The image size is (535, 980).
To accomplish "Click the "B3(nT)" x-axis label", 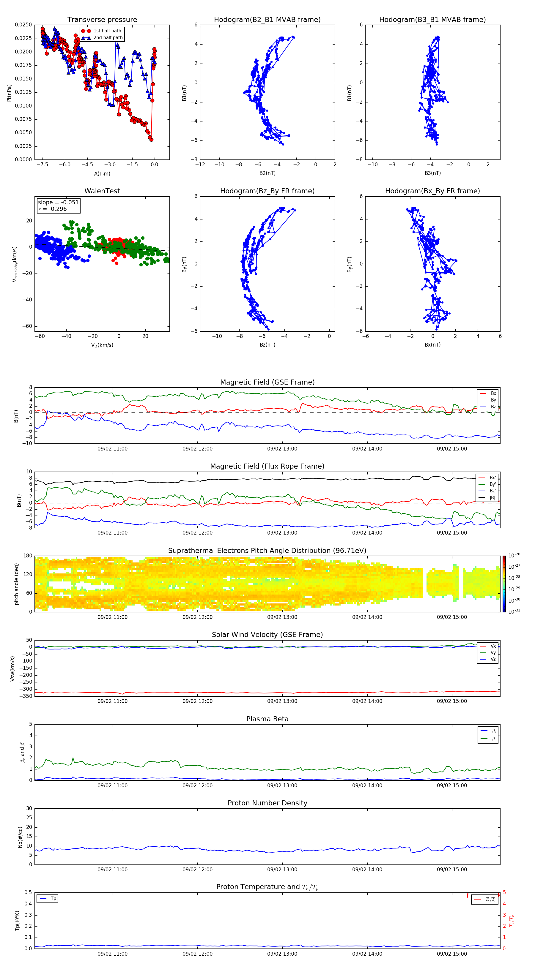I will [x=432, y=173].
